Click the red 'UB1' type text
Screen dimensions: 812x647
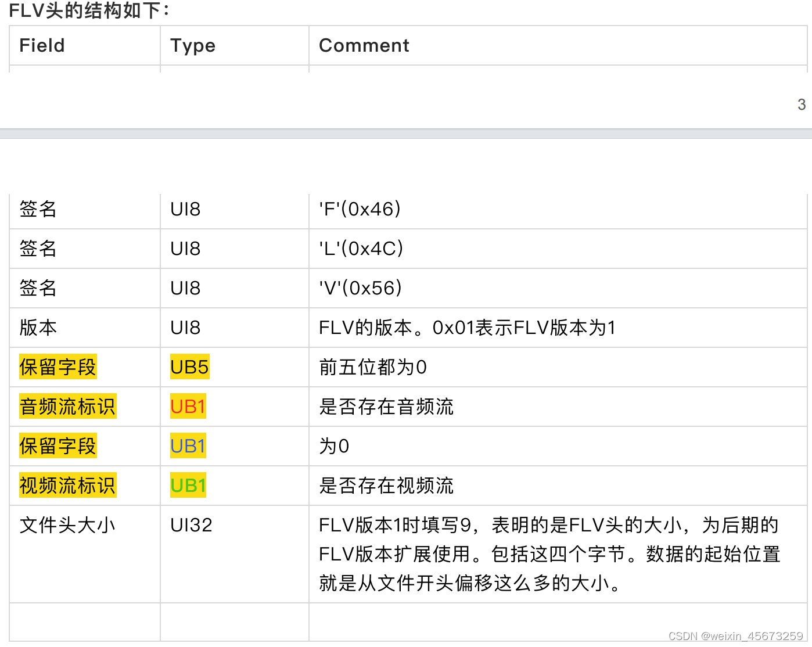[x=188, y=407]
